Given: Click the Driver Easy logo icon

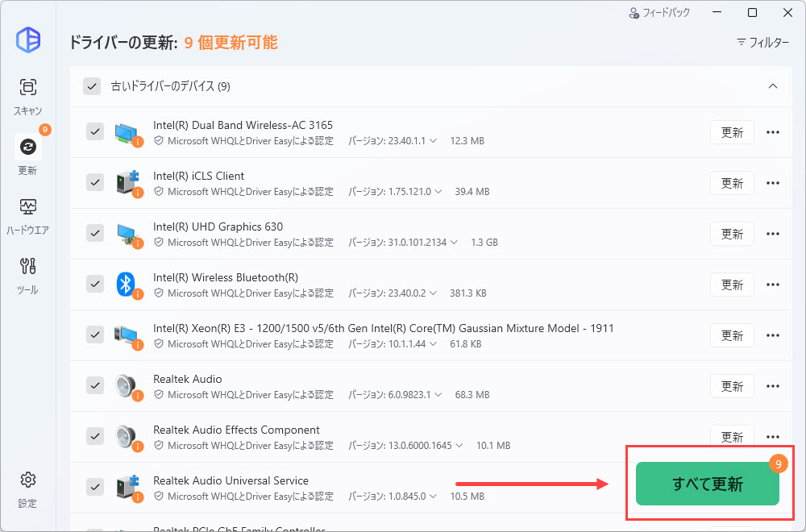Looking at the screenshot, I should click(x=27, y=39).
